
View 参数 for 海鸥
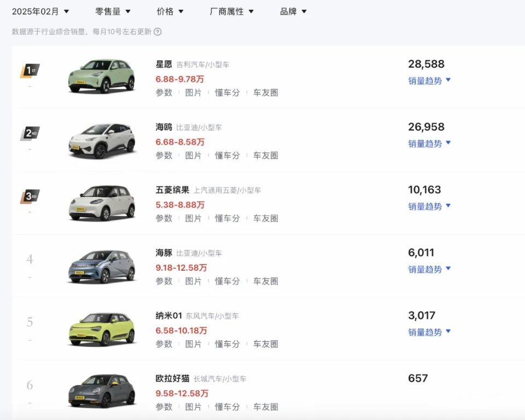tap(164, 156)
